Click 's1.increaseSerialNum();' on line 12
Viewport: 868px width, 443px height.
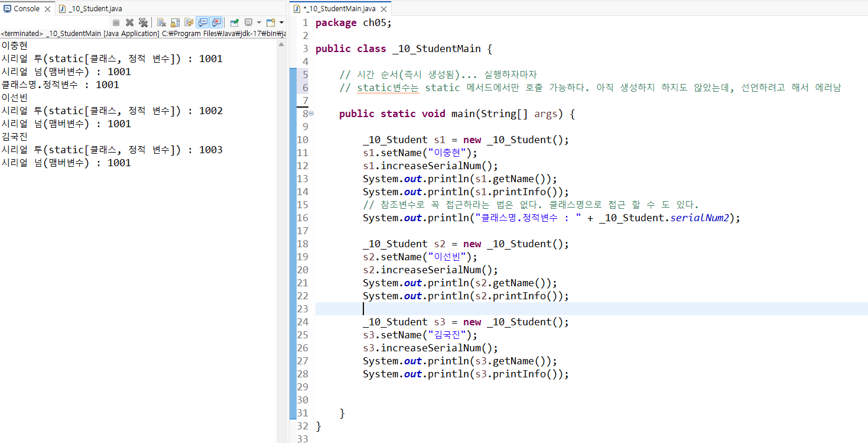pyautogui.click(x=431, y=166)
